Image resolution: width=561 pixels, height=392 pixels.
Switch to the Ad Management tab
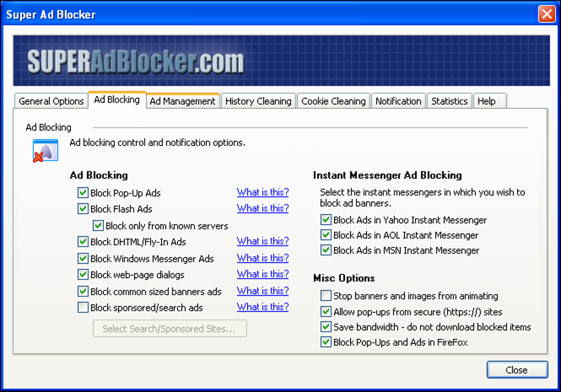pos(183,101)
